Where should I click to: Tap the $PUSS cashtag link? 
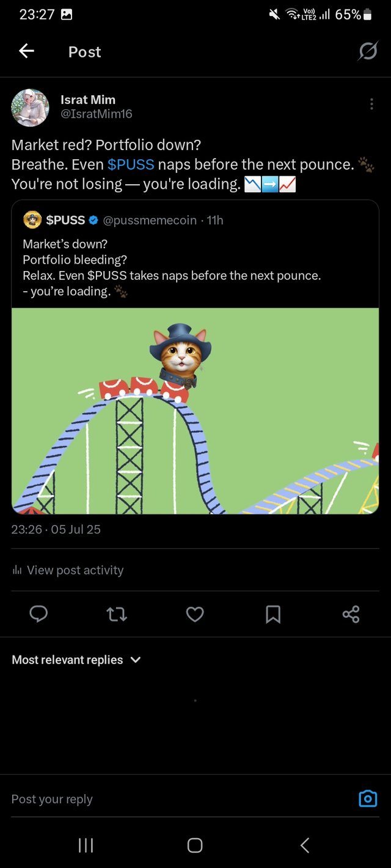coord(131,164)
